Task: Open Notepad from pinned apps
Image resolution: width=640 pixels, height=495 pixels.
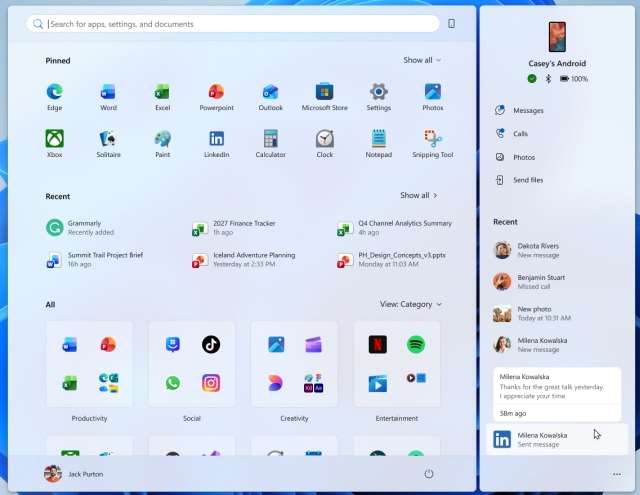Action: [x=378, y=144]
